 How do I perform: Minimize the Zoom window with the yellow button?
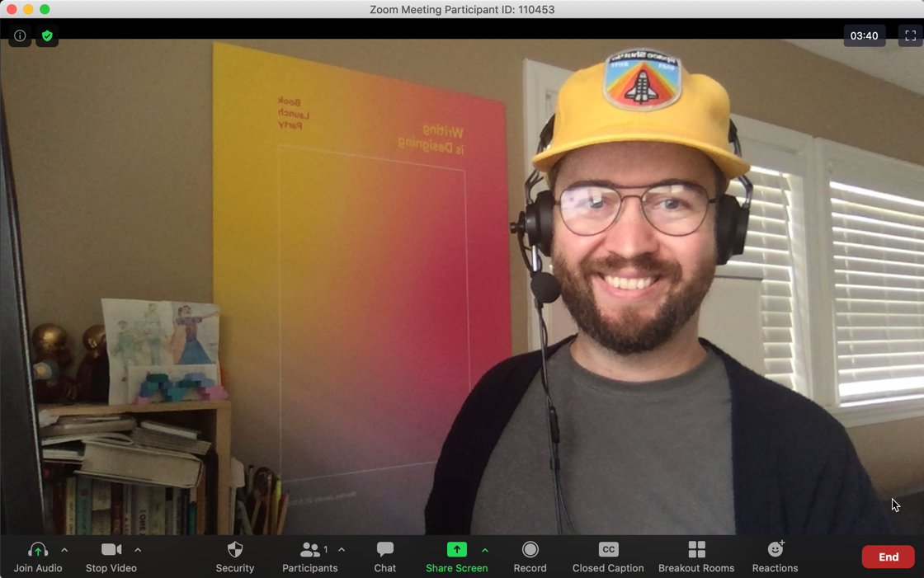pyautogui.click(x=28, y=9)
